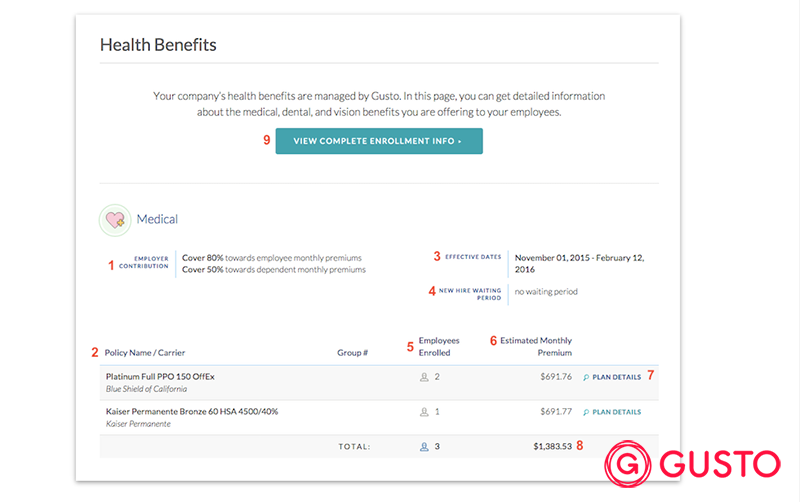Click the Employees Enrolled column header
The image size is (800, 502).
pyautogui.click(x=438, y=346)
